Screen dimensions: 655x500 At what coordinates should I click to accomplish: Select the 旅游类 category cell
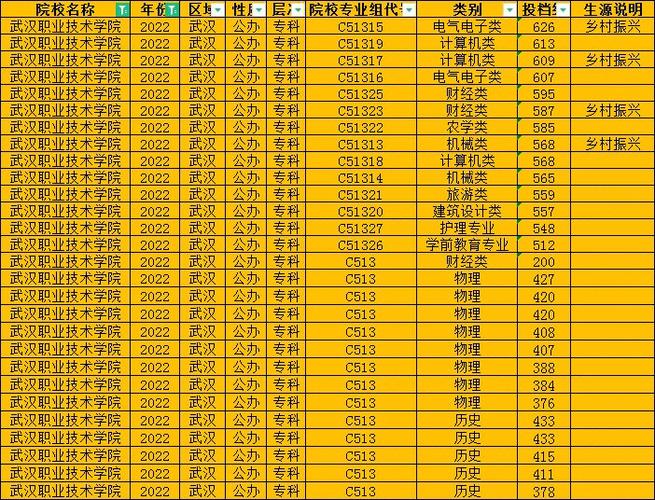(x=467, y=195)
